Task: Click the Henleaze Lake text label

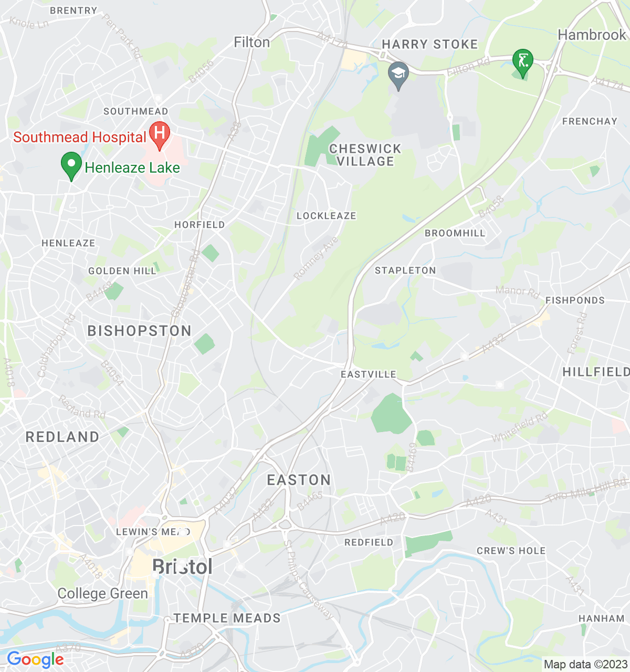Action: tap(132, 167)
